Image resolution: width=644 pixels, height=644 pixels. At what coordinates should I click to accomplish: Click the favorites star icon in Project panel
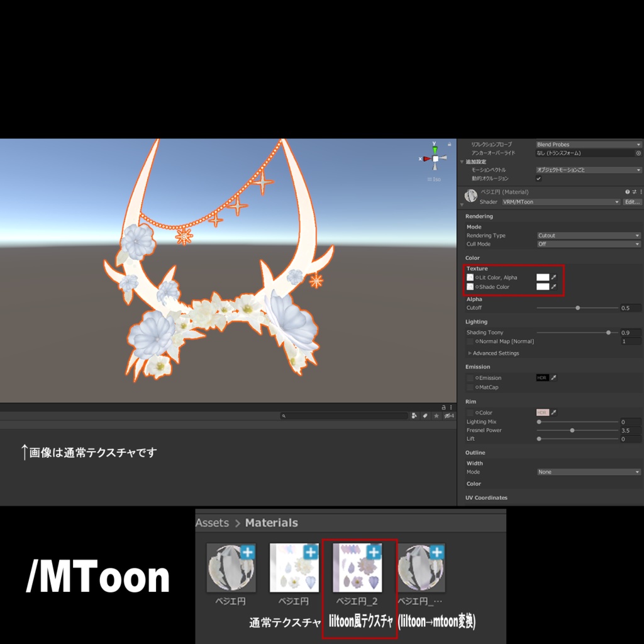pyautogui.click(x=436, y=416)
